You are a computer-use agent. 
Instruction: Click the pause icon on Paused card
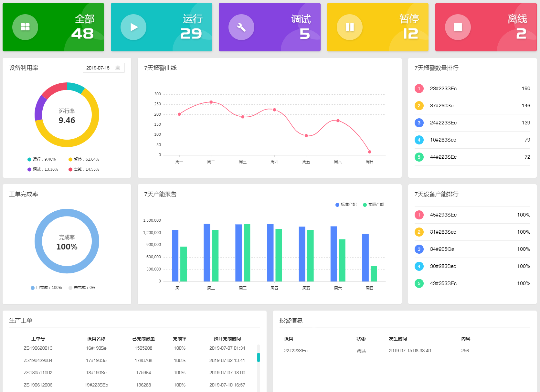(350, 27)
